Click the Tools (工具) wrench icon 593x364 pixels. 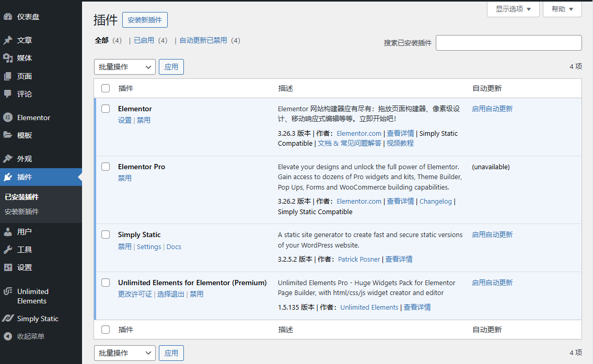8,250
